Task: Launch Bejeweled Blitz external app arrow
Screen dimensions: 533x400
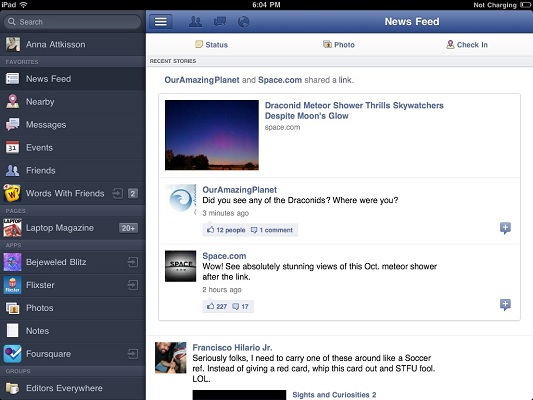Action: (x=133, y=262)
